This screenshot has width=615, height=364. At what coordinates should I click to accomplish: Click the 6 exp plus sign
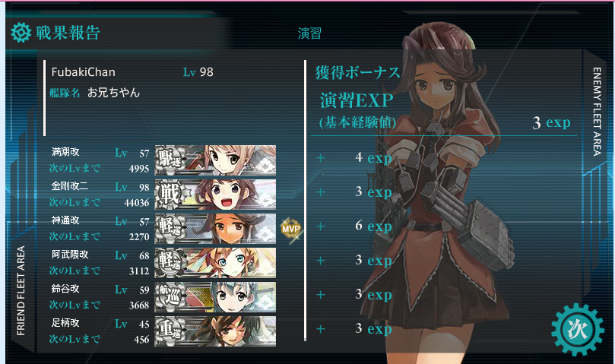tap(321, 226)
